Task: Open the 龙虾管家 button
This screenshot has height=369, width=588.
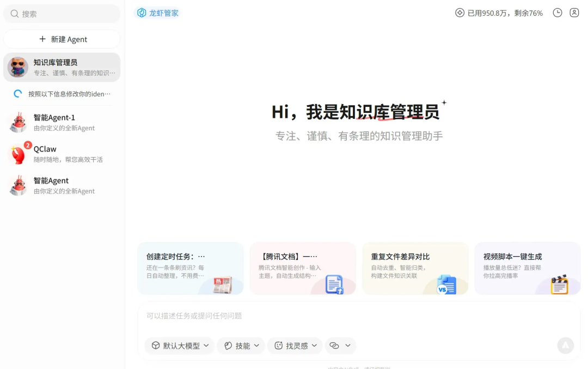Action: (x=157, y=13)
